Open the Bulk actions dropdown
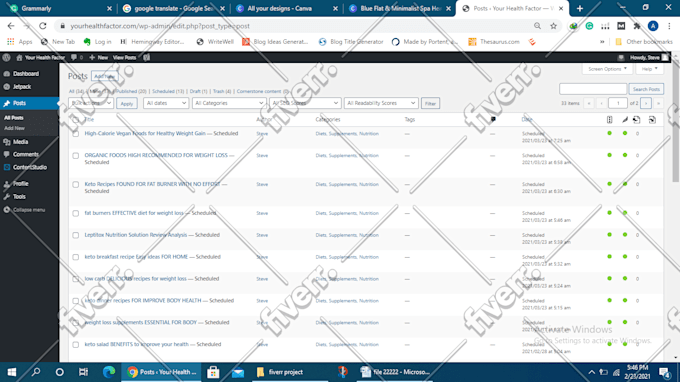680x382 pixels. [91, 103]
